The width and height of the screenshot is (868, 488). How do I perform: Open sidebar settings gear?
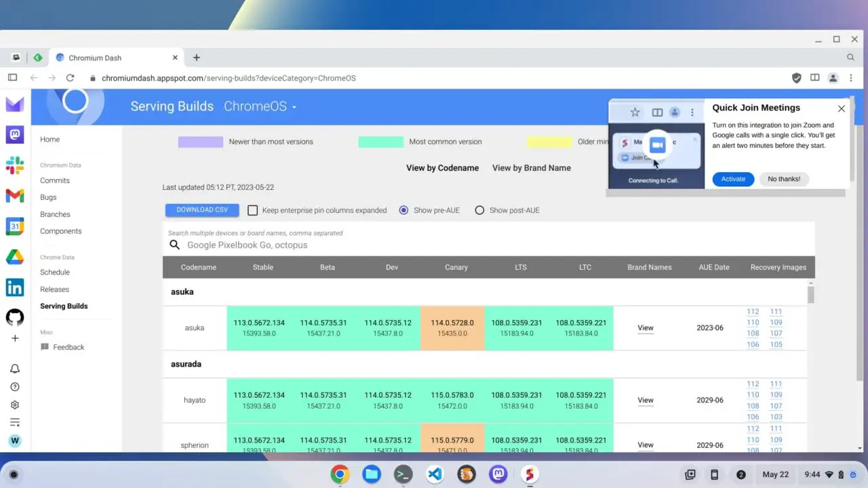tap(15, 405)
